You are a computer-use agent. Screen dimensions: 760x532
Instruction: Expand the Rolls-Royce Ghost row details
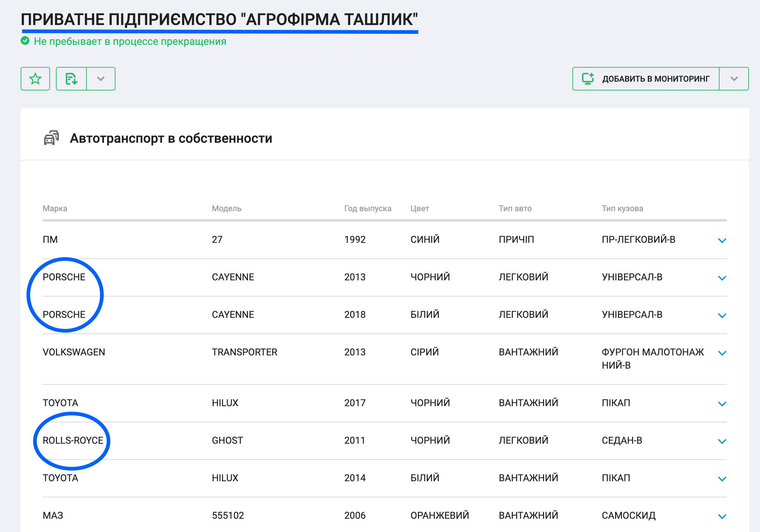[x=722, y=441]
